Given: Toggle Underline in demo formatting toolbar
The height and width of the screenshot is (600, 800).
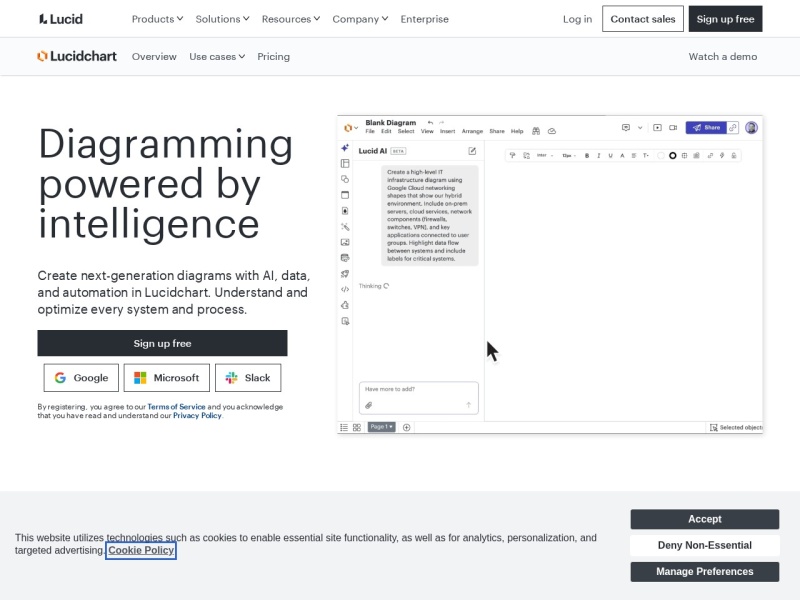Looking at the screenshot, I should 610,156.
